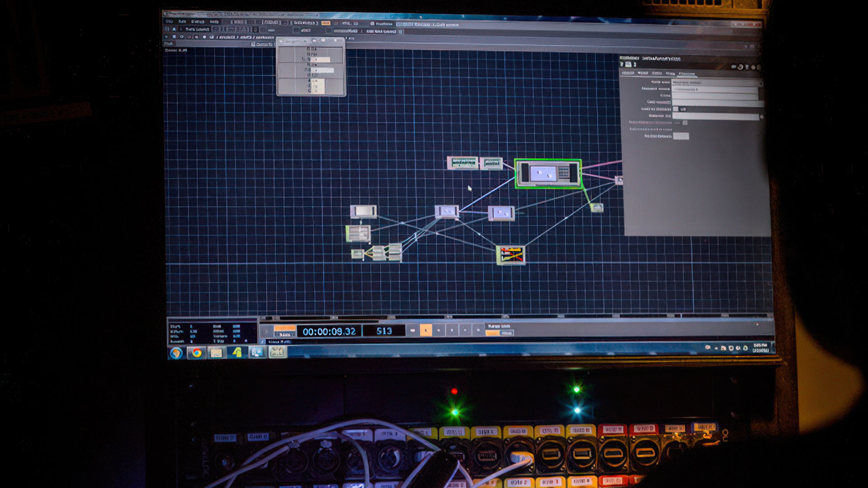Click the orange mode button left of timecode
The image size is (868, 488).
pos(284,328)
